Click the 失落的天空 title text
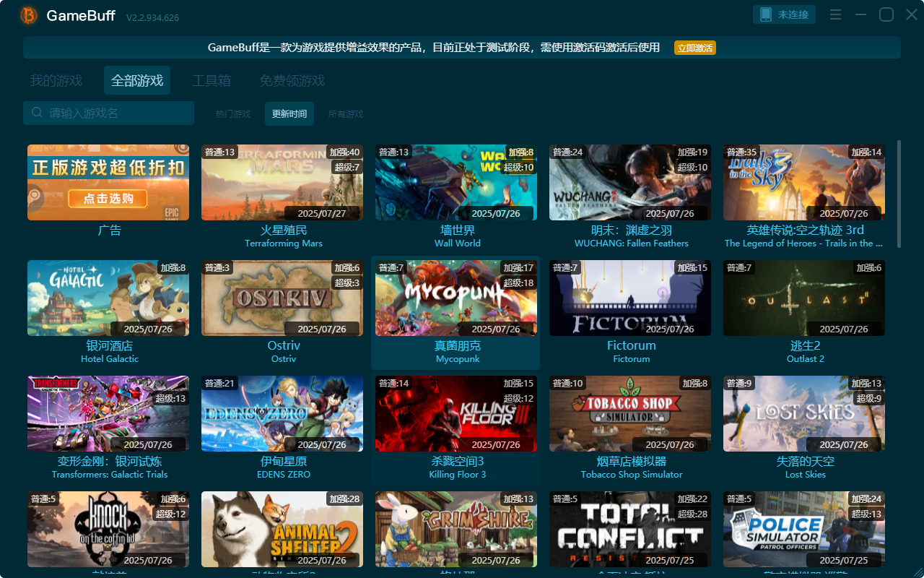 (805, 461)
